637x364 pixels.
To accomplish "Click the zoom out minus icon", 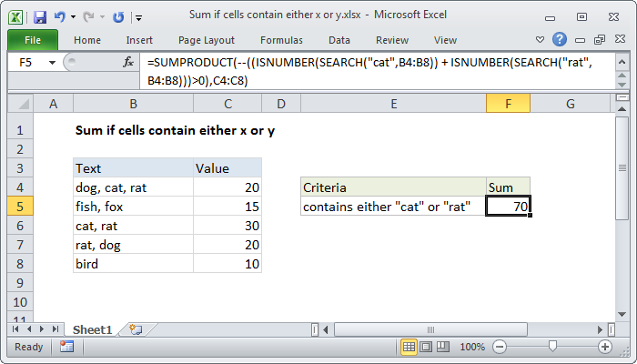I will click(500, 347).
